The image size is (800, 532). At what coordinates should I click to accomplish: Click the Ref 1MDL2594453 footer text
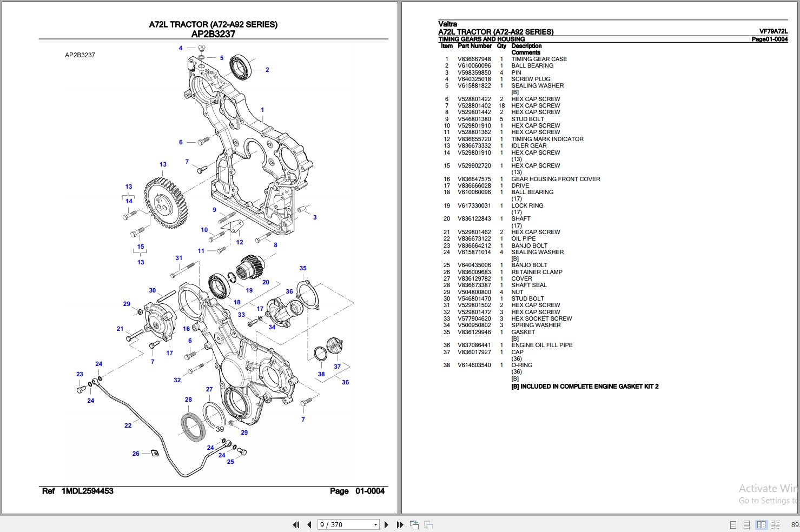[78, 491]
